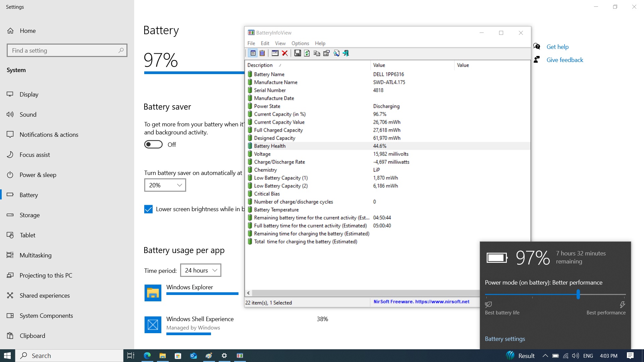
Task: Select the Battery Health row
Action: (388, 146)
